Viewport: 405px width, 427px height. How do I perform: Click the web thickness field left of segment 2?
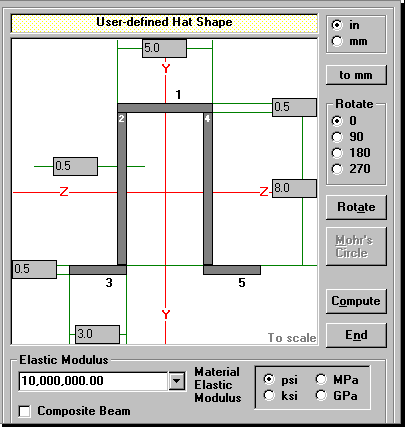click(75, 166)
